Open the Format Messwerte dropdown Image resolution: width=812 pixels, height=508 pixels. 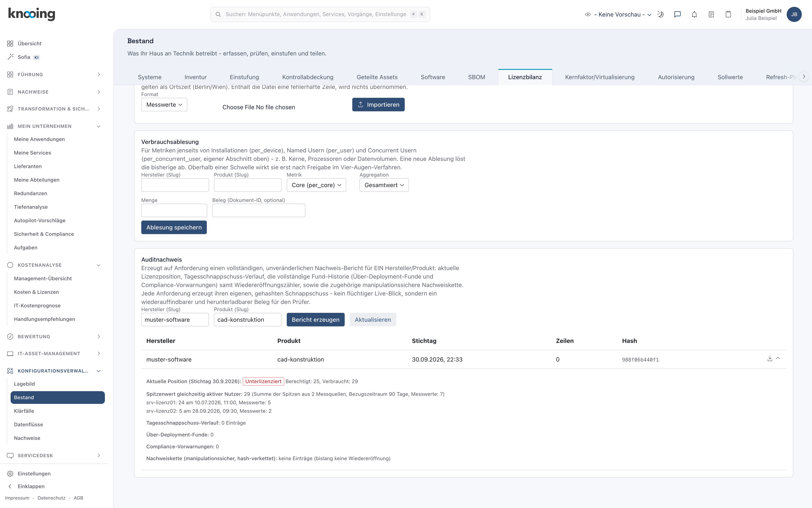click(x=164, y=105)
